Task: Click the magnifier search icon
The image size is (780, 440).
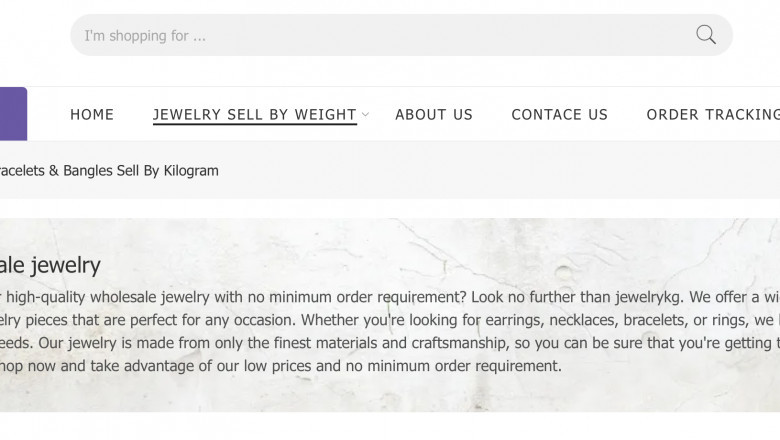Action: pyautogui.click(x=706, y=35)
